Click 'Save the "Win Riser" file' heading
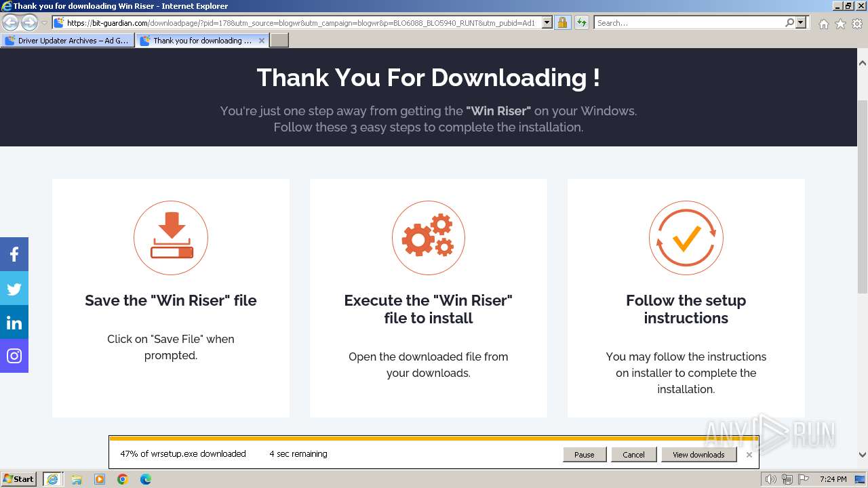This screenshot has width=868, height=488. (x=171, y=301)
